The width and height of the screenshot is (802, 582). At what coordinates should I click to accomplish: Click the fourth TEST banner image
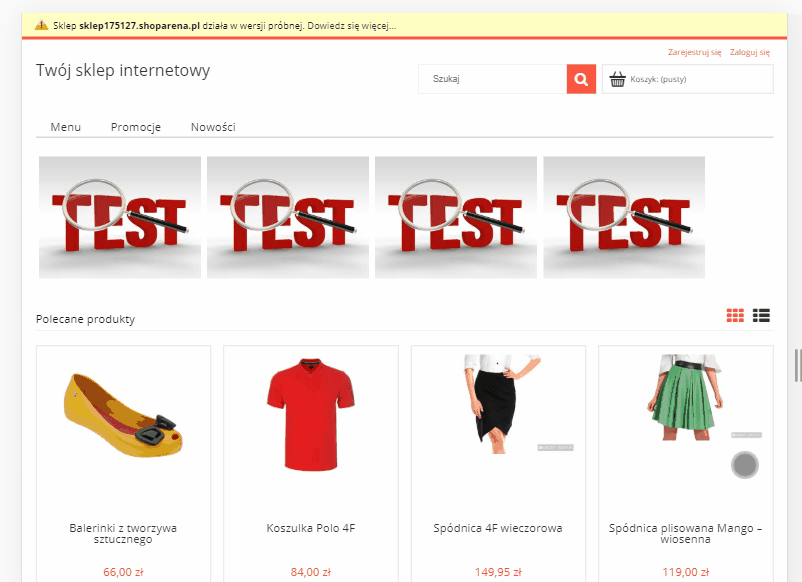[x=624, y=217]
